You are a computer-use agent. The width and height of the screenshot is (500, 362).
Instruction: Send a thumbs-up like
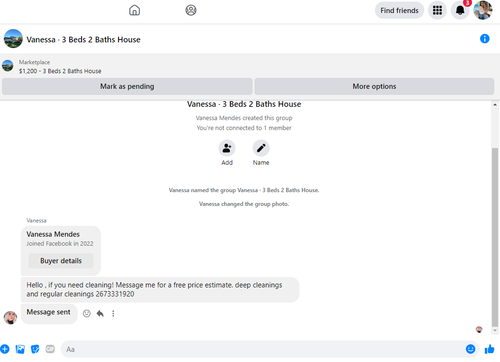click(490, 349)
